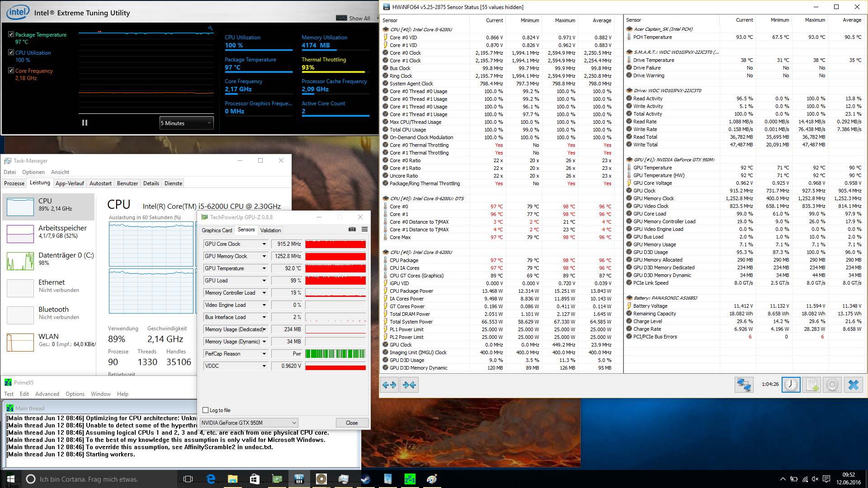Open Windows Start button

point(11,479)
